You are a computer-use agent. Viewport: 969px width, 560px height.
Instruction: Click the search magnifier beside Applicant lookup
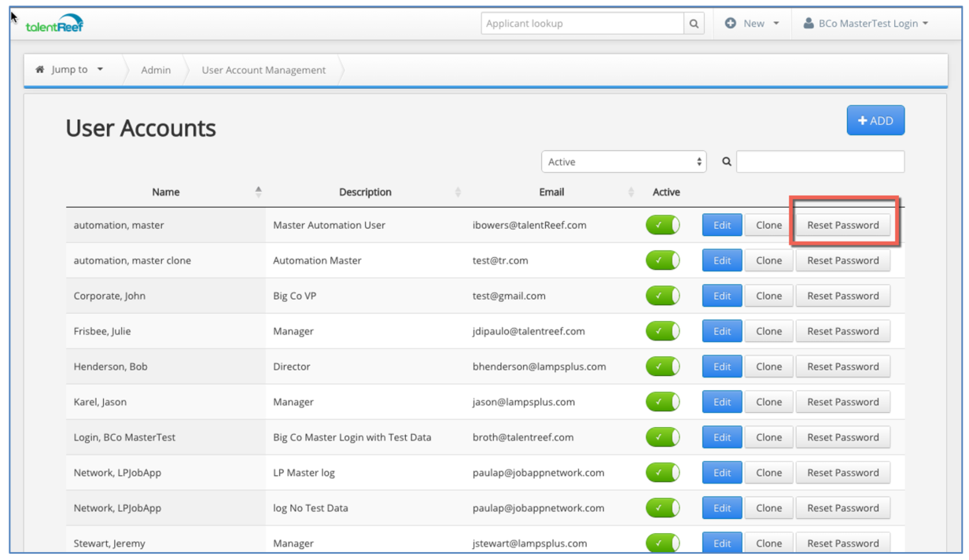pos(694,24)
